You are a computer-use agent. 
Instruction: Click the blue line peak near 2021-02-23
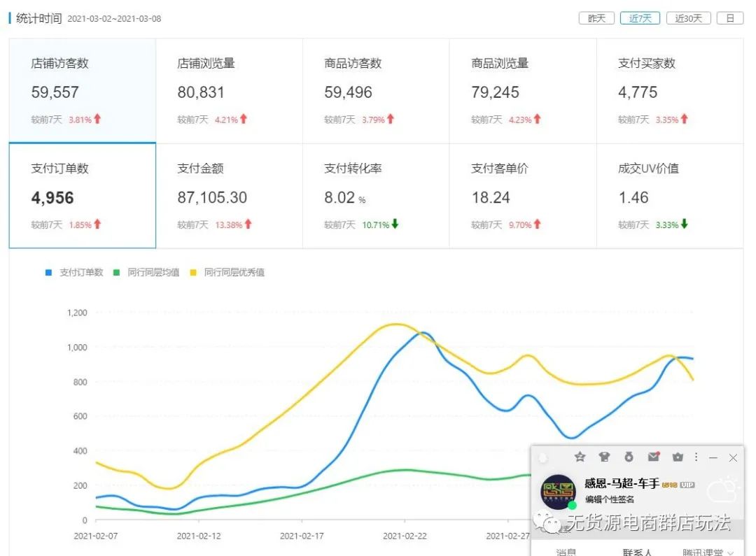[424, 333]
